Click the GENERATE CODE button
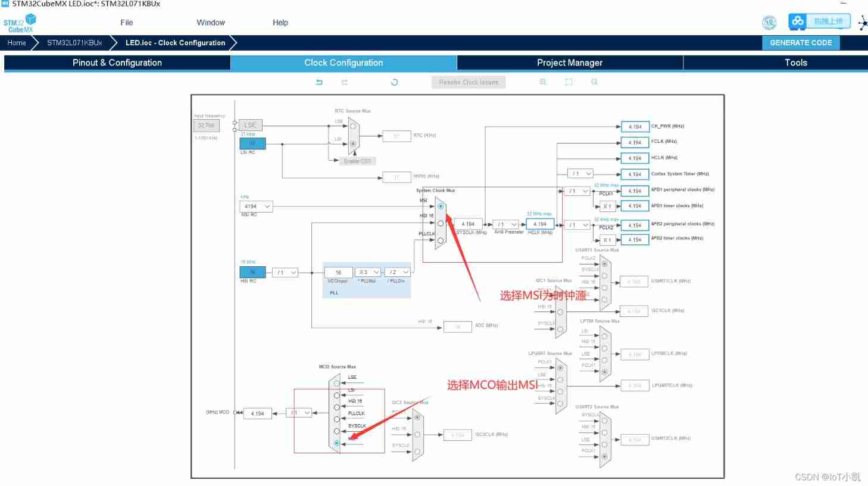Viewport: 868px width, 486px height. click(801, 43)
